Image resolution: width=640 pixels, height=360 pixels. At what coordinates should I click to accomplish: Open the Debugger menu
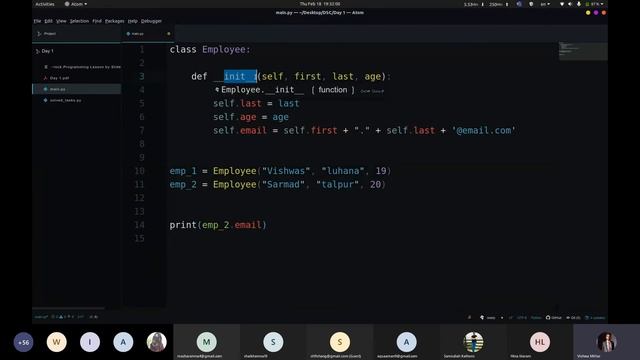point(151,21)
